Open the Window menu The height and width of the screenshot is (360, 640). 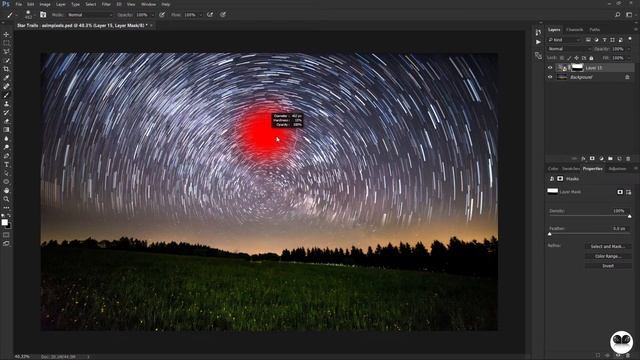point(149,4)
